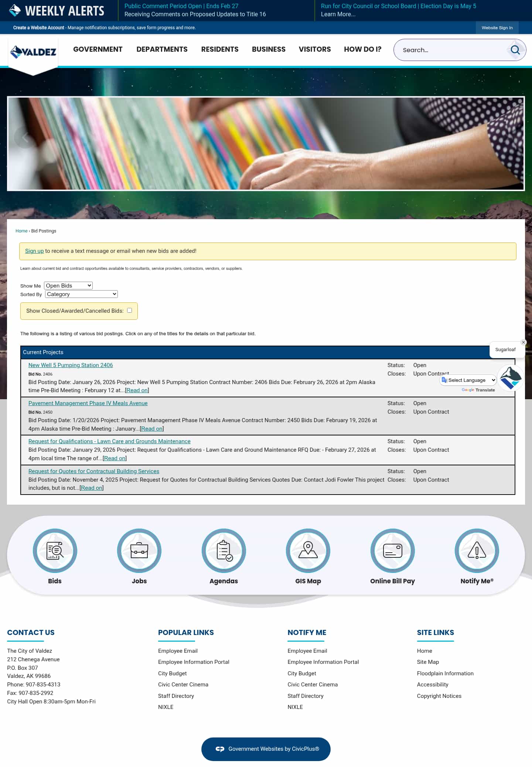
Task: Click the previous slide arrow on banner
Action: point(25,138)
